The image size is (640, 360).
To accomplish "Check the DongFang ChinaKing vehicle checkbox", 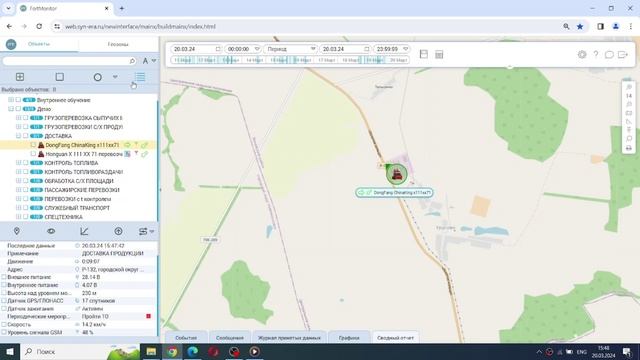I will coord(33,145).
